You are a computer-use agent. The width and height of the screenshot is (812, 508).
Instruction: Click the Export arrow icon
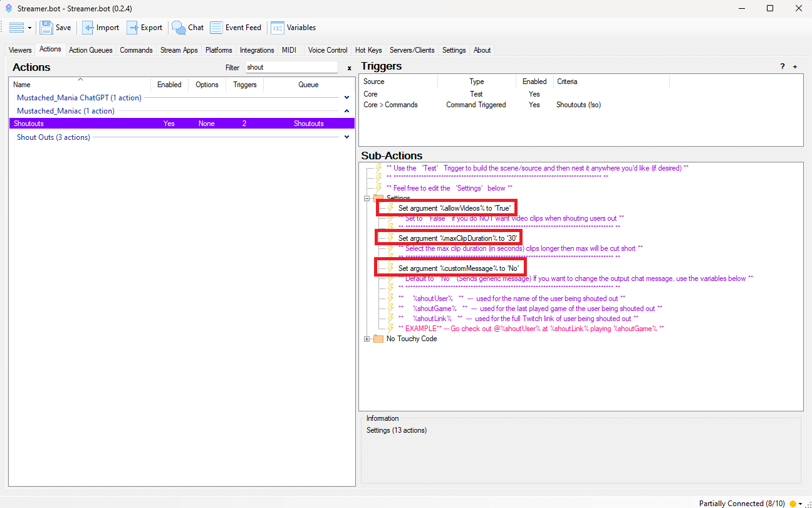pos(132,28)
